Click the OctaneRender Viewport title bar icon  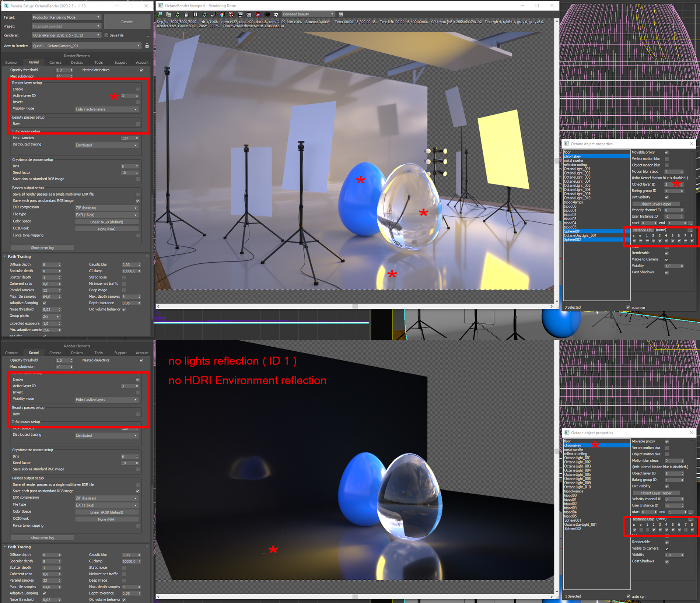pos(161,6)
